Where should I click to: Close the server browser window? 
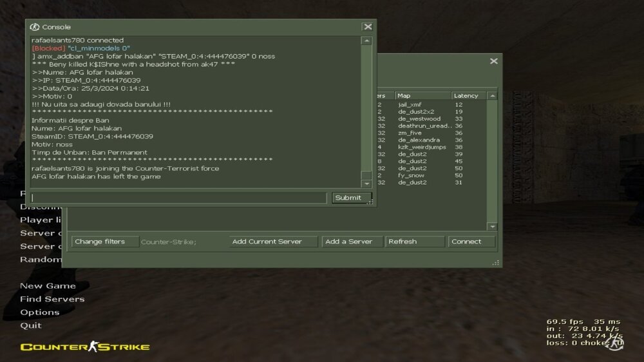pyautogui.click(x=494, y=61)
